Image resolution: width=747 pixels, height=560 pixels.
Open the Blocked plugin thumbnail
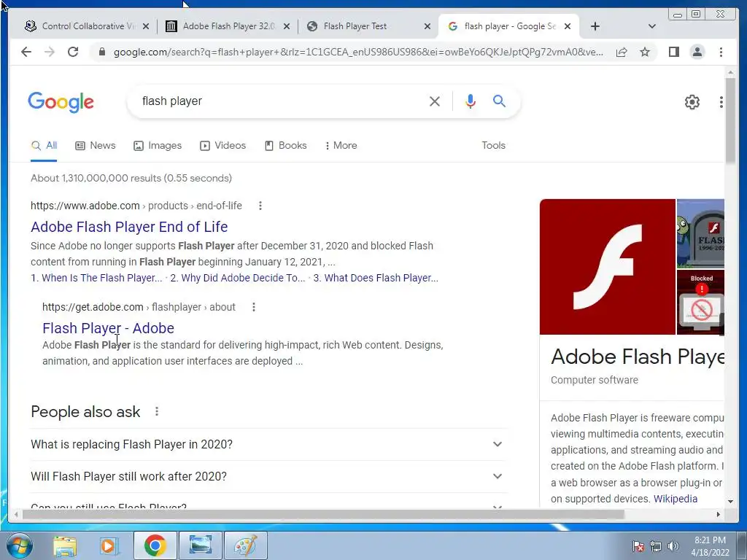point(700,303)
